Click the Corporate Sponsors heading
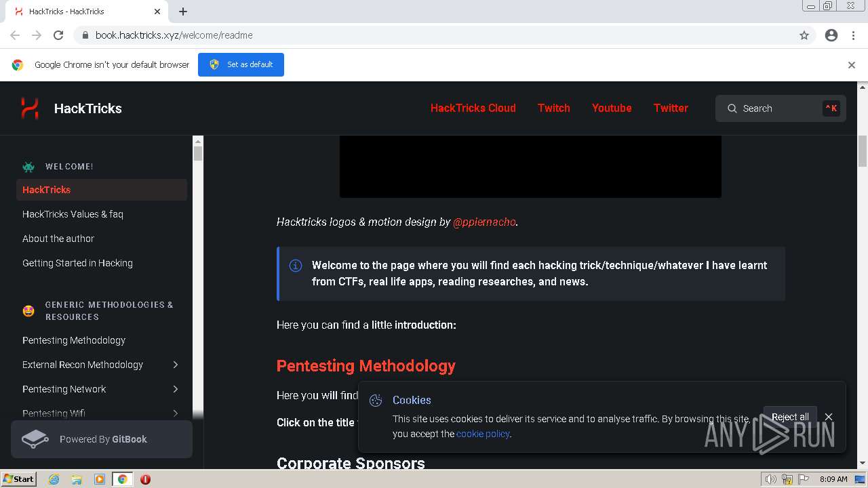Image resolution: width=868 pixels, height=488 pixels. click(x=351, y=464)
